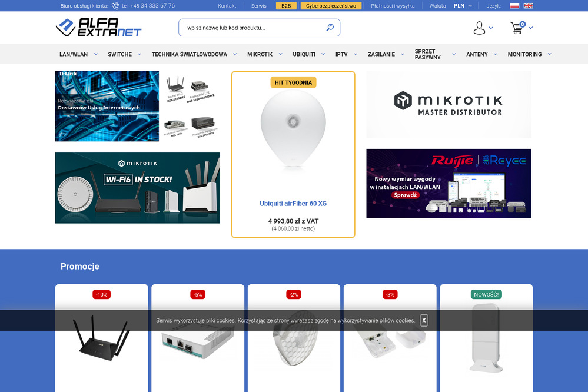Click the airFiber 60 XG product image
588x392 pixels.
pos(293,129)
